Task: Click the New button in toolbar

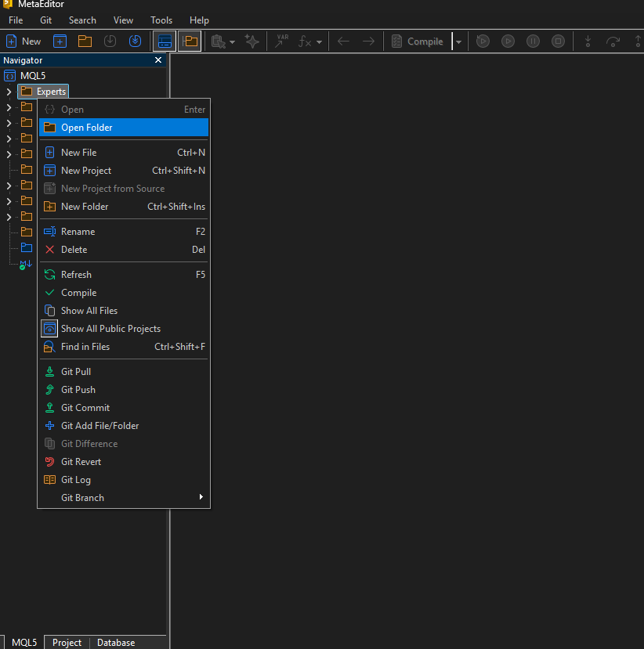Action: pos(24,41)
